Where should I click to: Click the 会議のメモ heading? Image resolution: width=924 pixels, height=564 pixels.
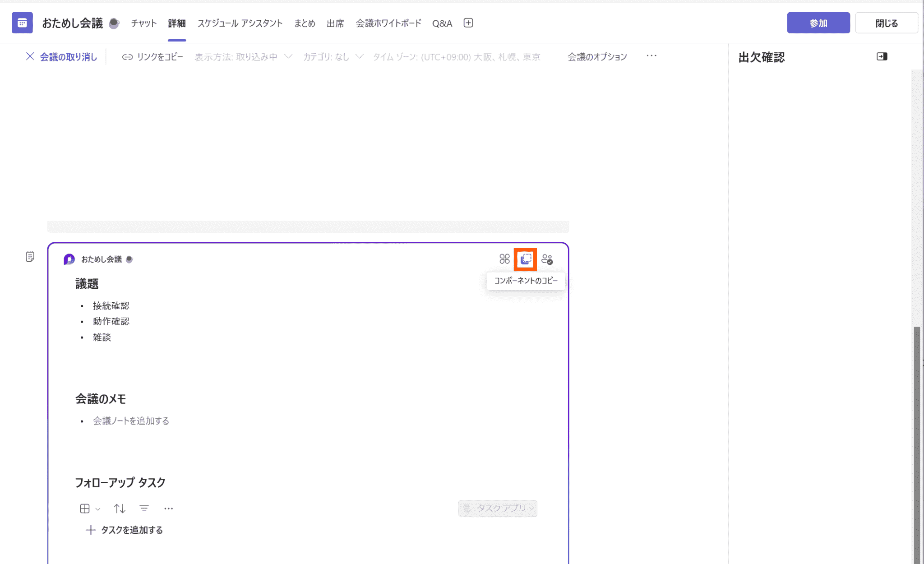click(101, 399)
